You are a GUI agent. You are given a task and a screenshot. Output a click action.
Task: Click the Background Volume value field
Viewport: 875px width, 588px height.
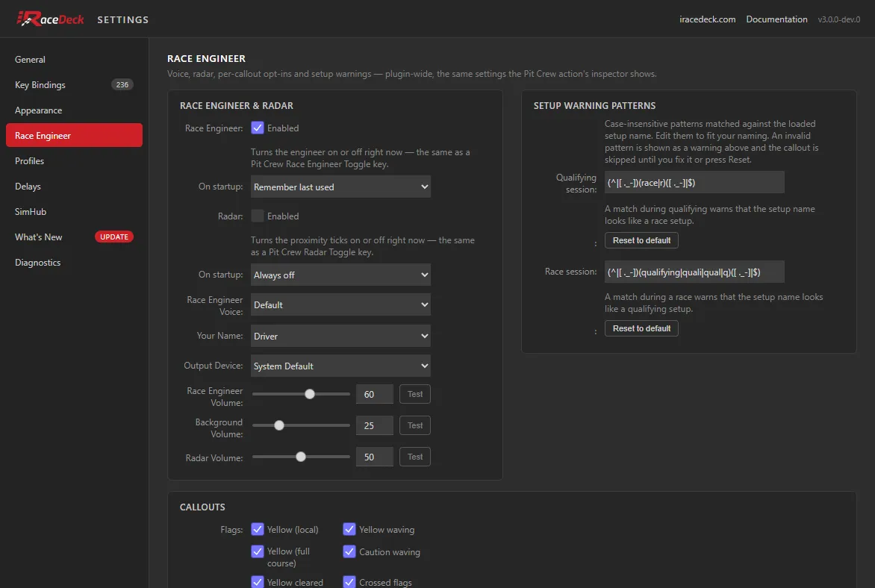click(375, 425)
